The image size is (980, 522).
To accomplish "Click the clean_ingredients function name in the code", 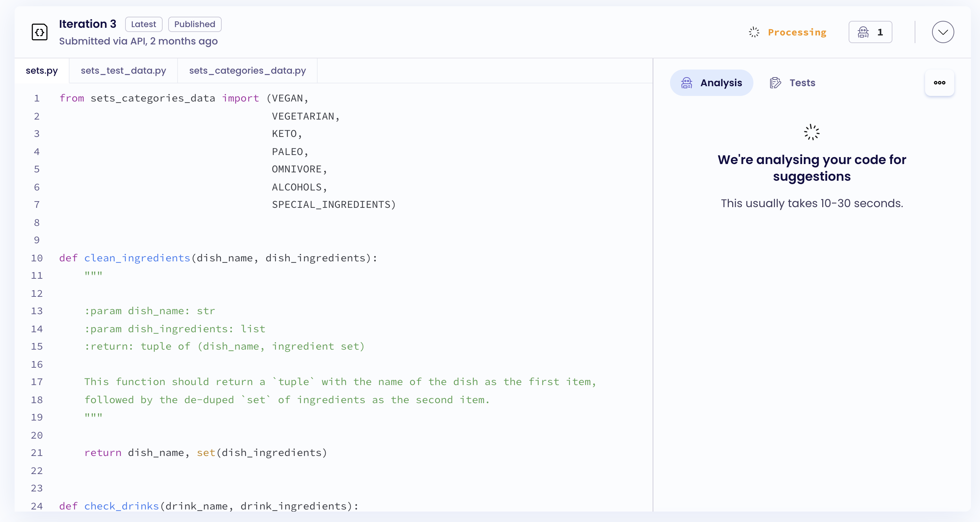I will (x=137, y=258).
